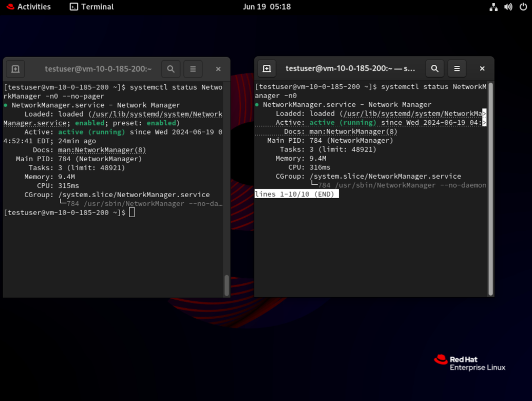The height and width of the screenshot is (401, 532).
Task: Open the Activities overview
Action: click(x=29, y=7)
